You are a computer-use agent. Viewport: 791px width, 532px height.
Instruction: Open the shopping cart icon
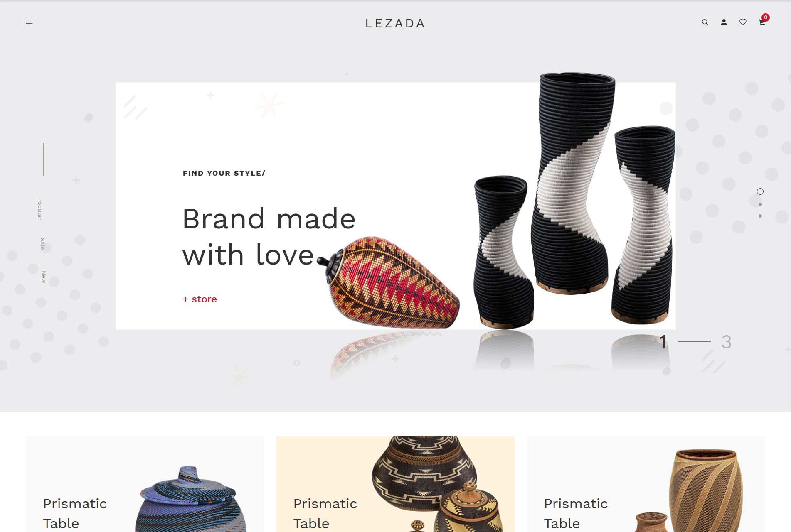click(x=761, y=23)
